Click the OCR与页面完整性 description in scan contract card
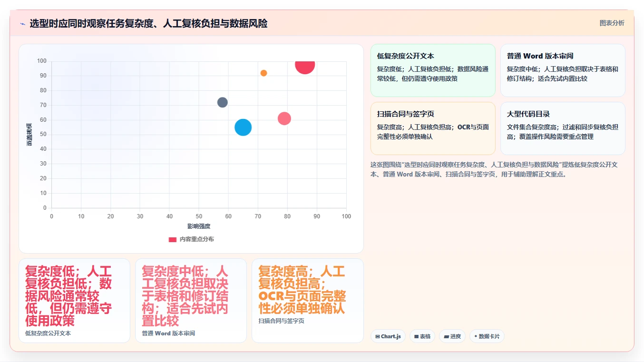644x362 pixels. coord(433,132)
